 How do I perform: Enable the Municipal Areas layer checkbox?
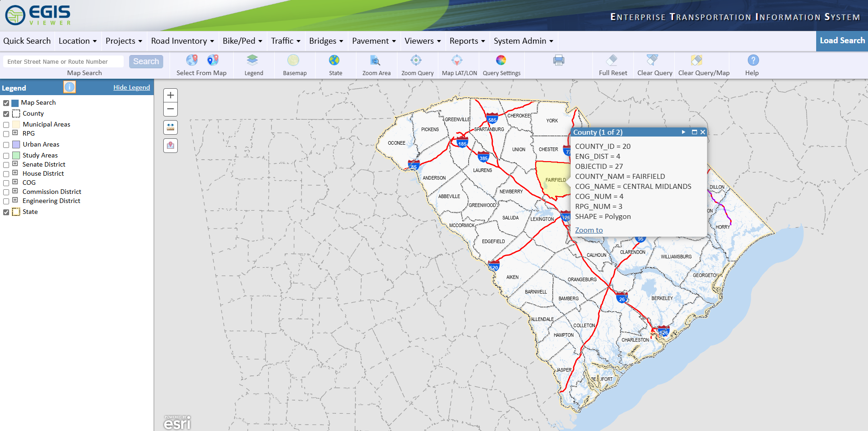(x=6, y=125)
